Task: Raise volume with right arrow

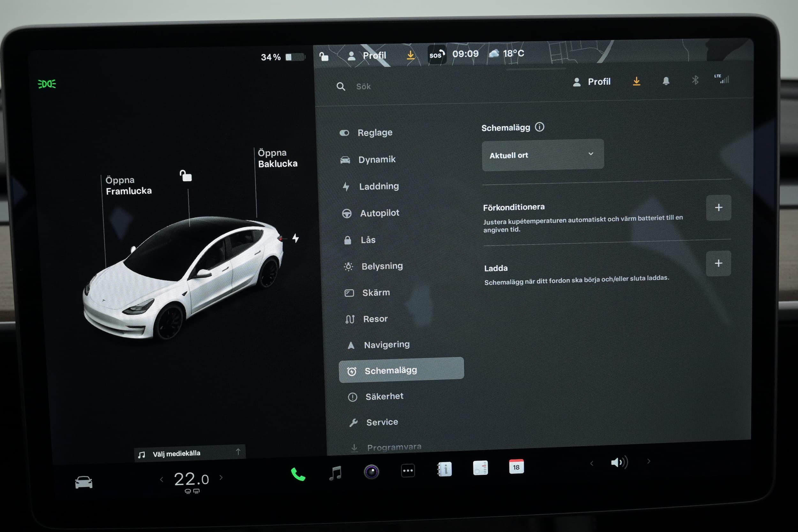Action: (x=648, y=461)
